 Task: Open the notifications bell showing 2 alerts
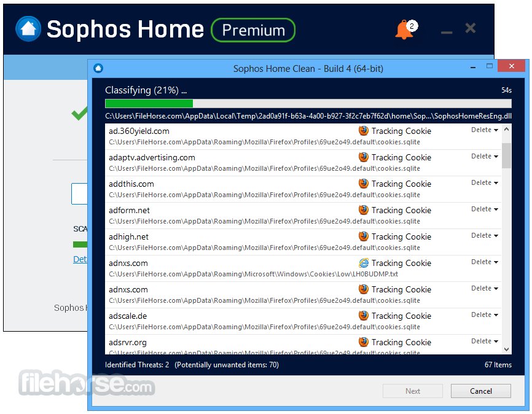point(406,29)
